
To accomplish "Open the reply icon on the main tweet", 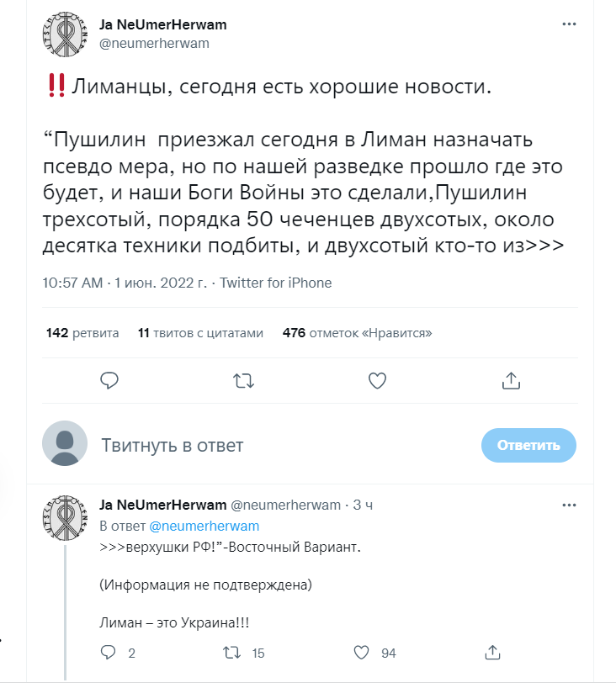I will pos(109,380).
